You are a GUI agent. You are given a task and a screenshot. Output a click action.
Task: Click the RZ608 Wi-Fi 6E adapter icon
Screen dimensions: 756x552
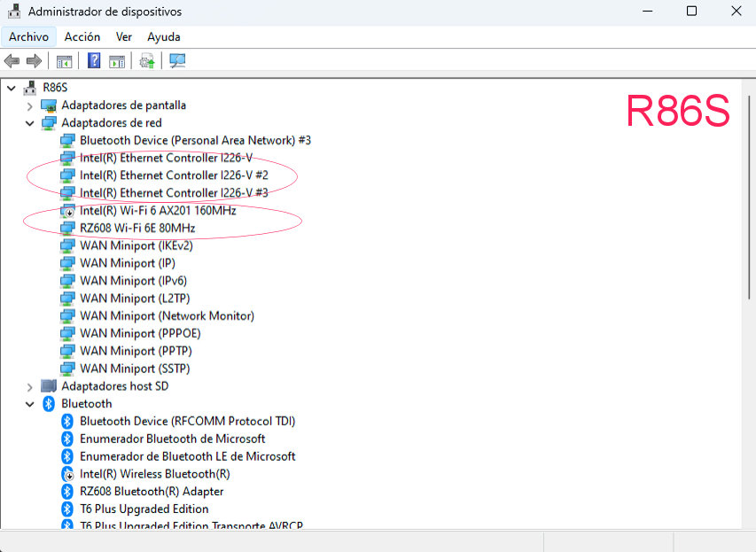pyautogui.click(x=67, y=228)
